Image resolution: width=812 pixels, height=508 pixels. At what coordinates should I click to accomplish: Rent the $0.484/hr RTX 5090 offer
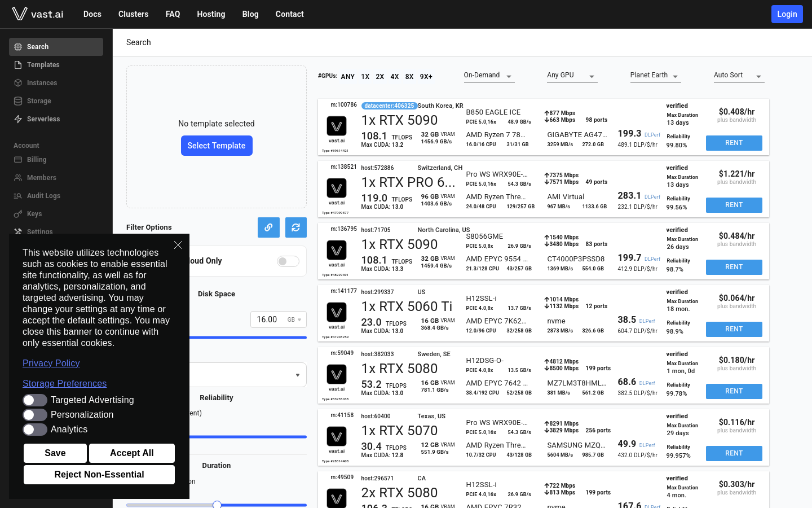coord(734,267)
